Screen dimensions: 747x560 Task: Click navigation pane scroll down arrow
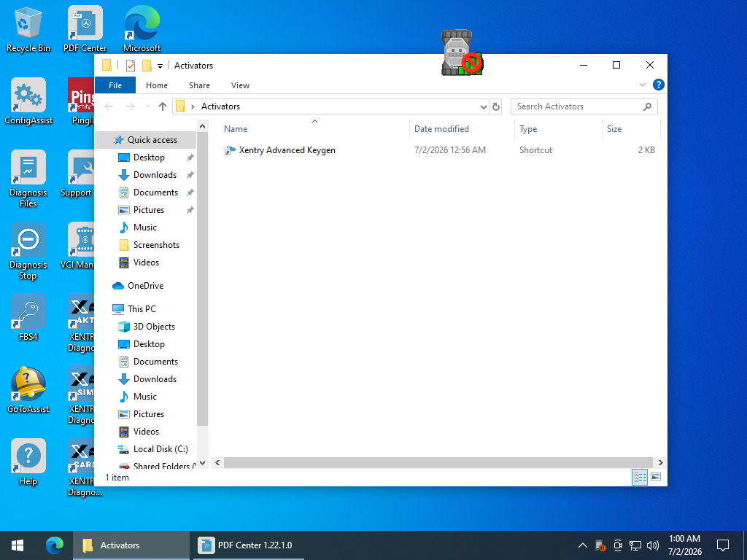(x=203, y=463)
